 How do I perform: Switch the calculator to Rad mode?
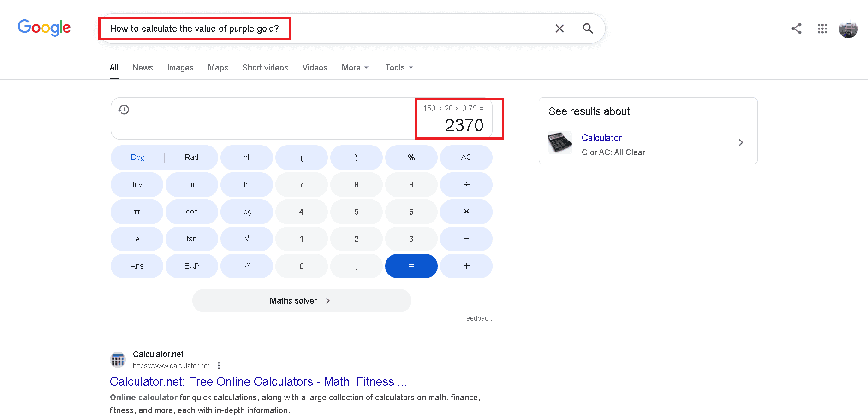pyautogui.click(x=191, y=157)
